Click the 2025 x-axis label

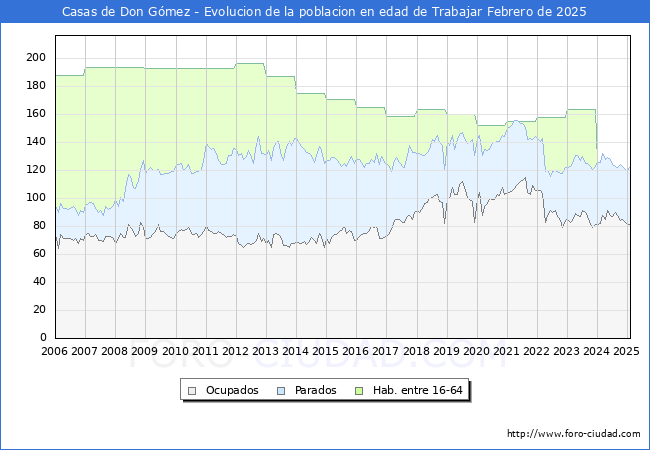626,351
